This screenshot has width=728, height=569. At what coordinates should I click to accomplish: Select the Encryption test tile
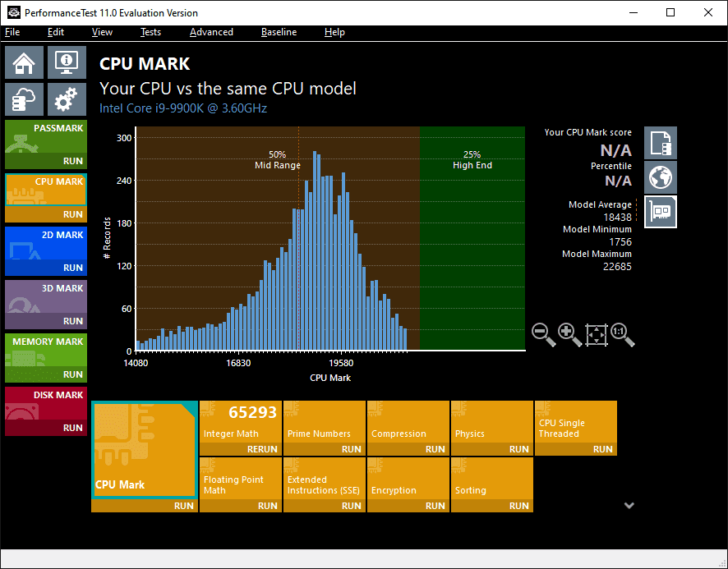(408, 479)
